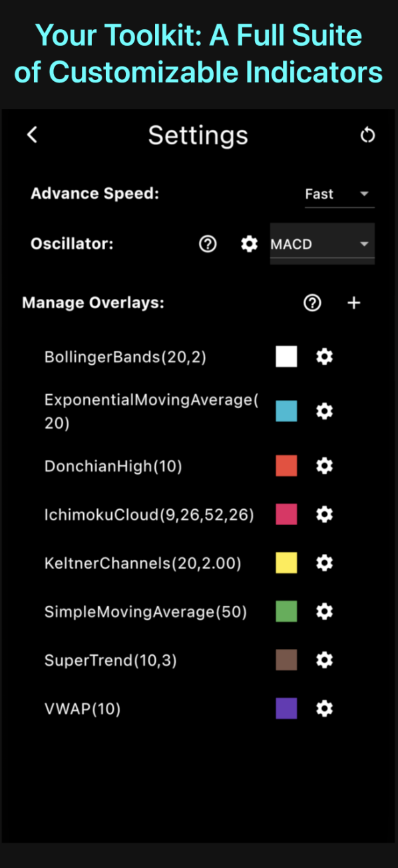
Task: Open the ExponentialMovingAverage gear settings
Action: [x=323, y=411]
